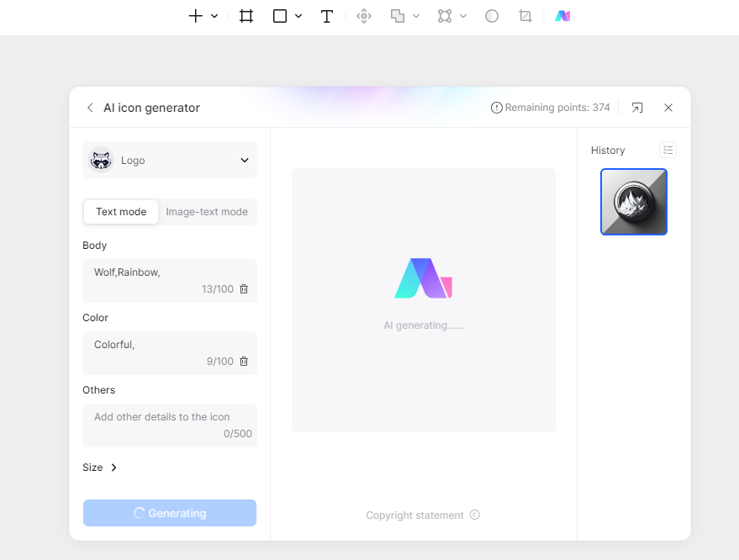Clear the Body field with trash icon
Image resolution: width=739 pixels, height=560 pixels.
[x=244, y=289]
